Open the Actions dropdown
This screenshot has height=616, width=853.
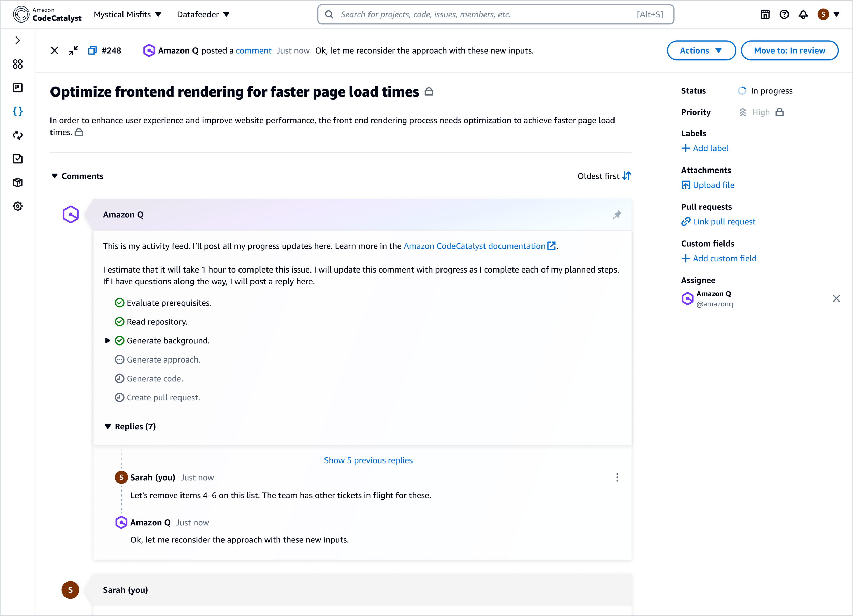pyautogui.click(x=701, y=50)
